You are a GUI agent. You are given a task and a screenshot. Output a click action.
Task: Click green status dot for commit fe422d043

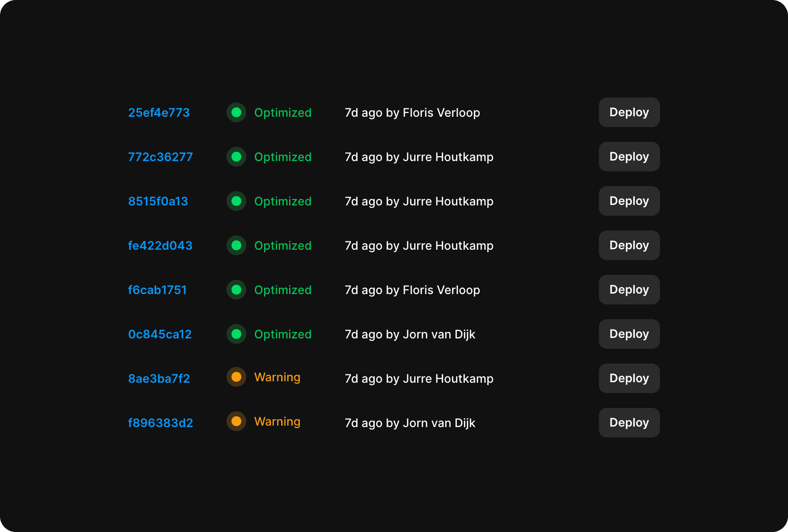pos(236,245)
